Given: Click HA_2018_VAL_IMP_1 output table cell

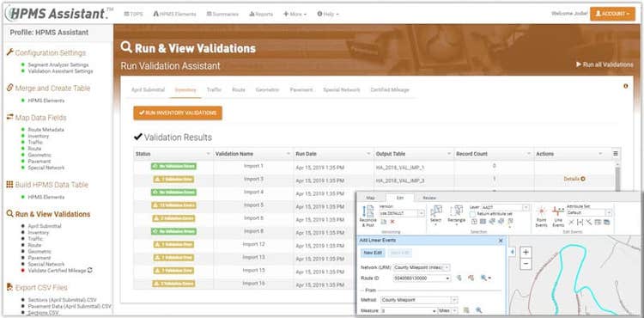Looking at the screenshot, I should [399, 168].
